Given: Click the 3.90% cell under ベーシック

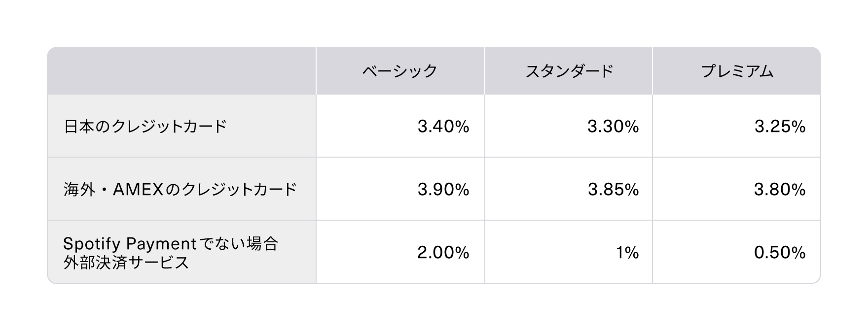Looking at the screenshot, I should 443,189.
